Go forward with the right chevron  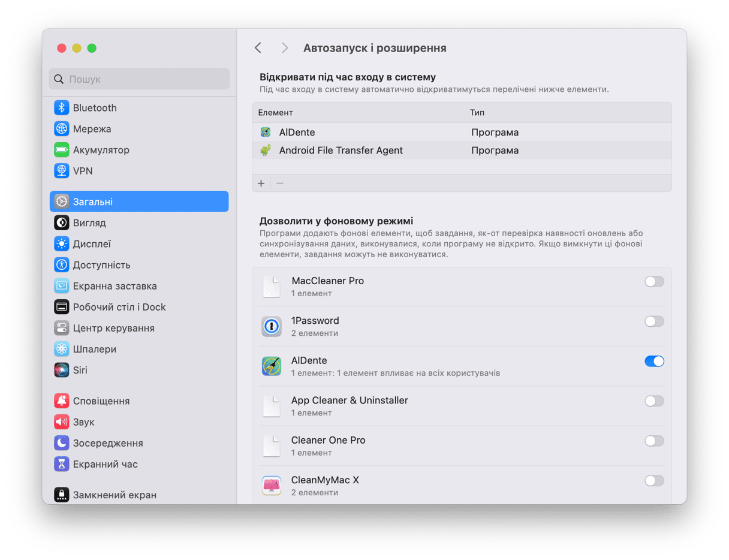[x=285, y=48]
